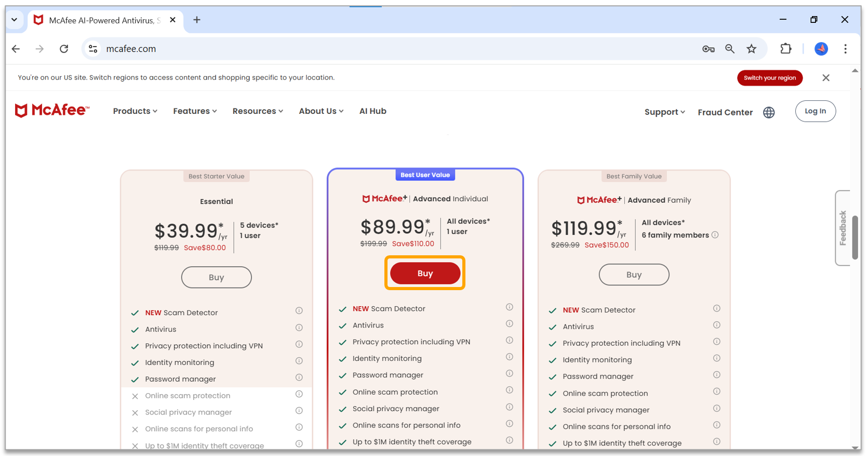Image resolution: width=868 pixels, height=456 pixels.
Task: Open the globe language selector icon
Action: [769, 112]
